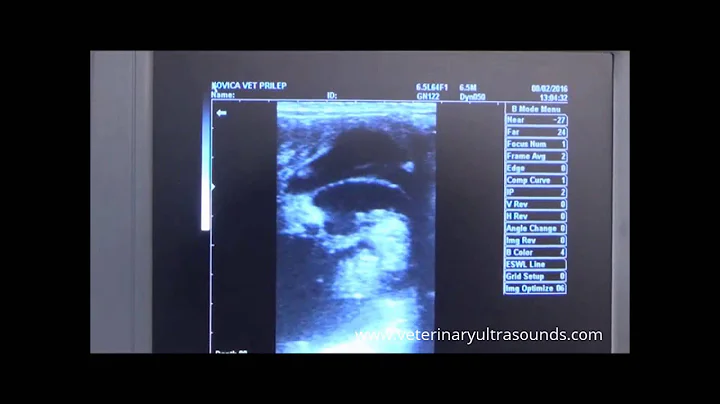The height and width of the screenshot is (404, 720).
Task: Select the Near gain menu item
Action: (536, 120)
